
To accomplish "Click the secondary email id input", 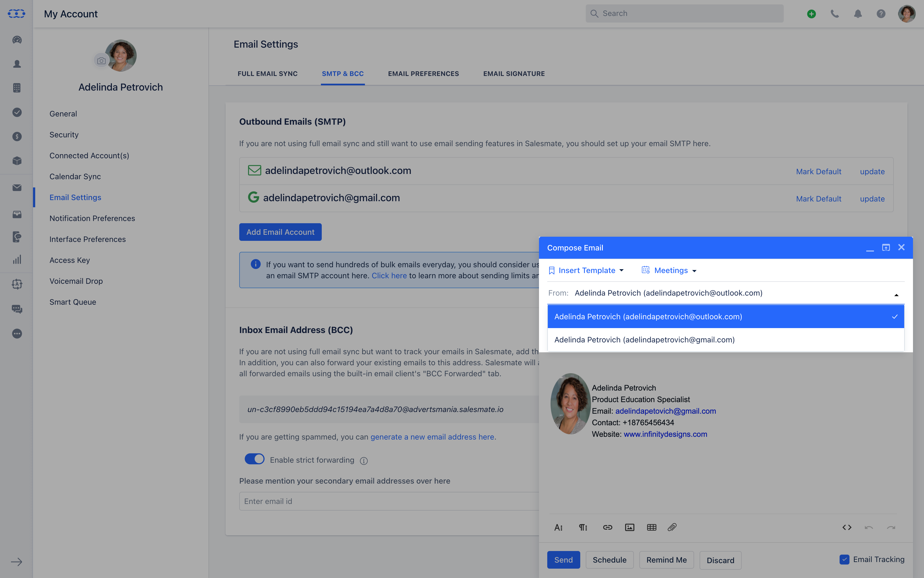I will [389, 501].
